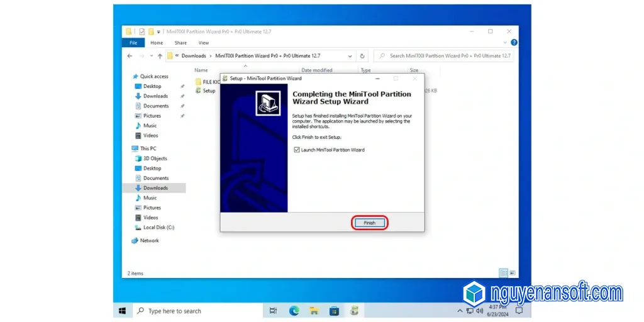Image resolution: width=644 pixels, height=322 pixels.
Task: Click the quick access toolbar Properties icon
Action: 142,31
